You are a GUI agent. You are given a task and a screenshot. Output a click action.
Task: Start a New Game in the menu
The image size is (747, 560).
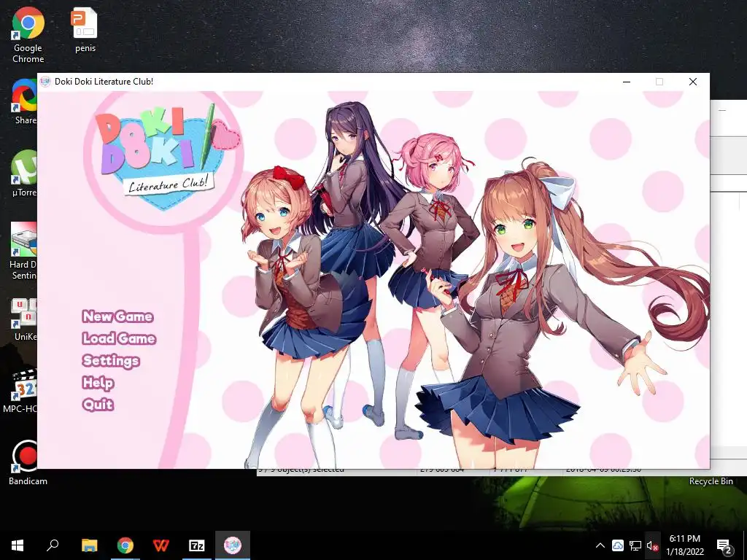[x=117, y=316]
